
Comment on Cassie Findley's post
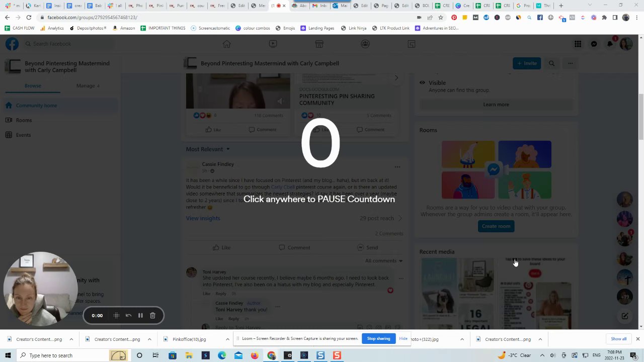coord(294,248)
